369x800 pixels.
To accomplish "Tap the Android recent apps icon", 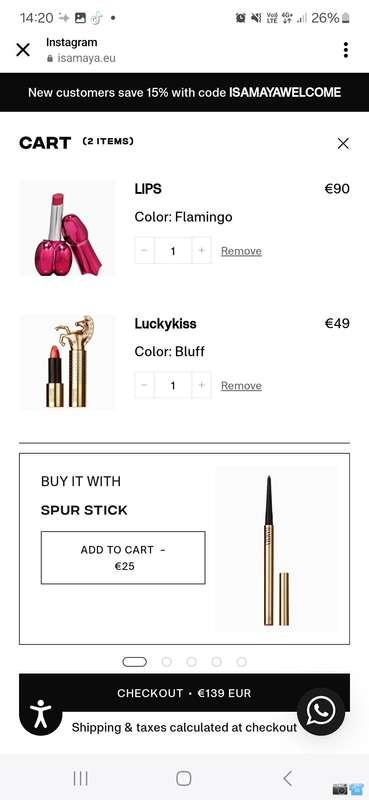I will (x=81, y=778).
